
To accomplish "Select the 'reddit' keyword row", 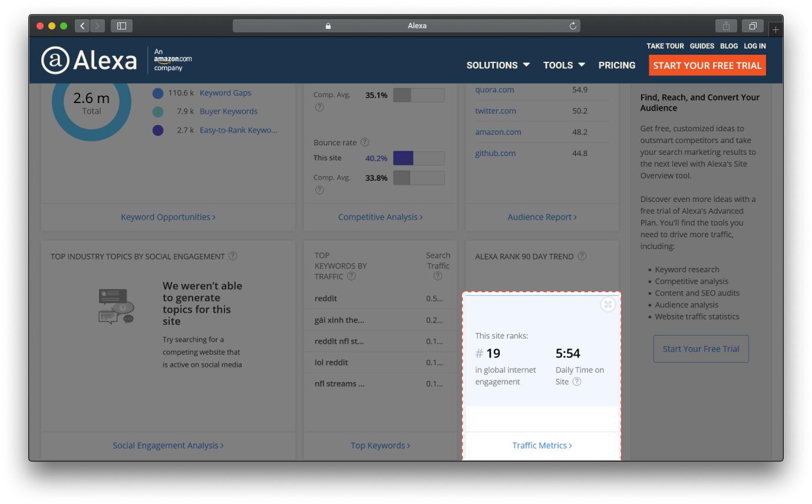I will [380, 299].
